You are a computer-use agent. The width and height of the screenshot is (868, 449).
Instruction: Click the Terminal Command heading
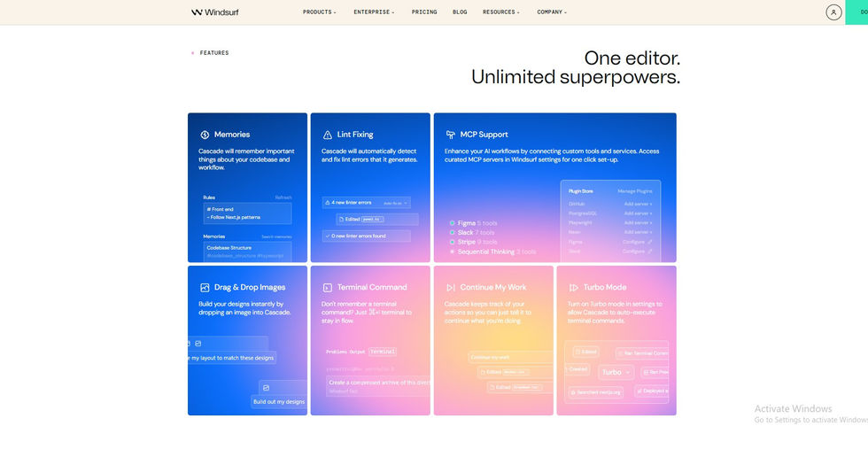point(372,287)
